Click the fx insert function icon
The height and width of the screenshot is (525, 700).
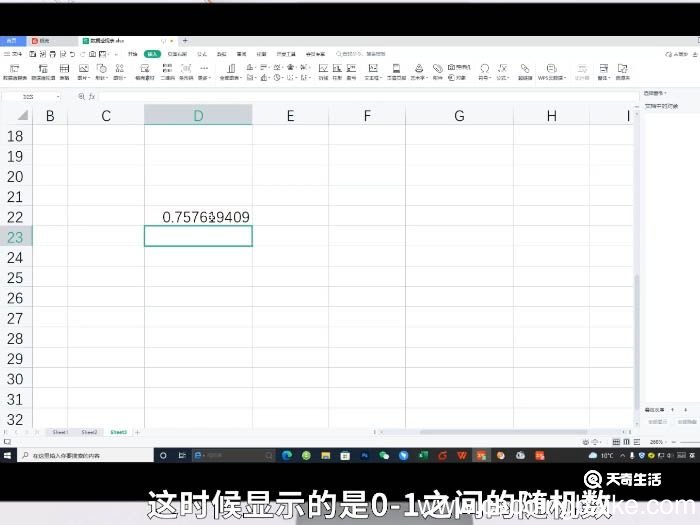92,96
